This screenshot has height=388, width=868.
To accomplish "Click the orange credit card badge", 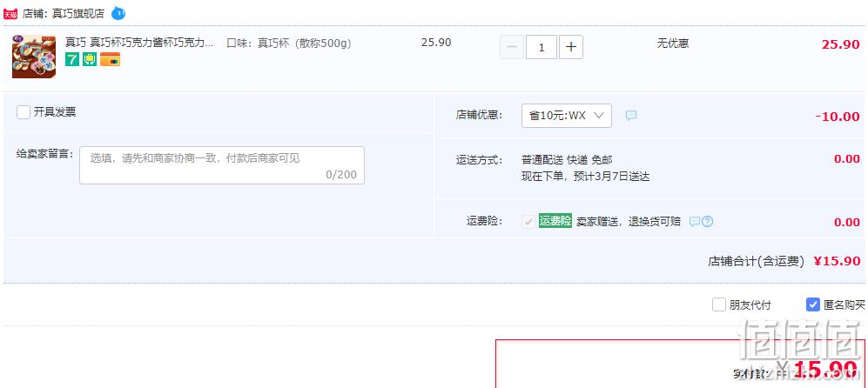I will coord(111,59).
